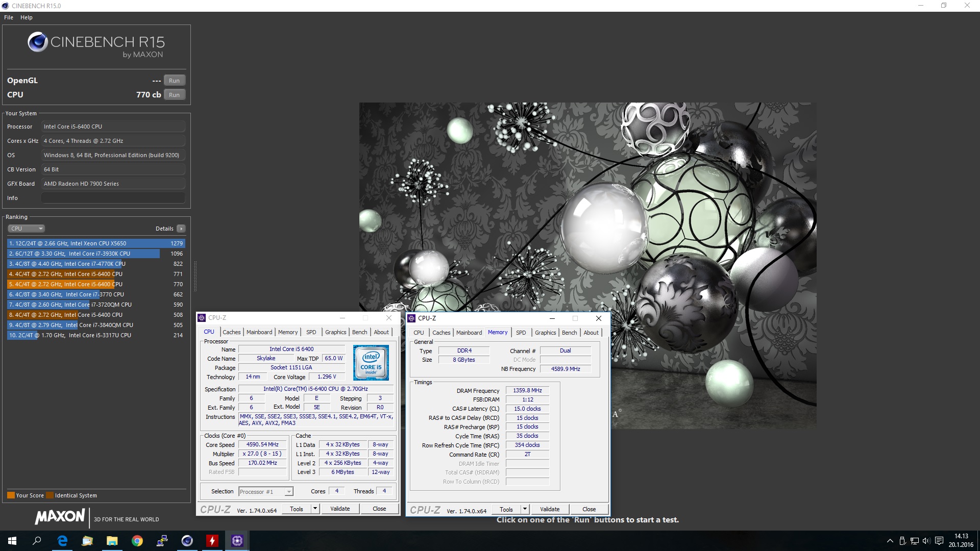This screenshot has width=980, height=551.
Task: Open File Explorer from taskbar
Action: click(x=112, y=541)
